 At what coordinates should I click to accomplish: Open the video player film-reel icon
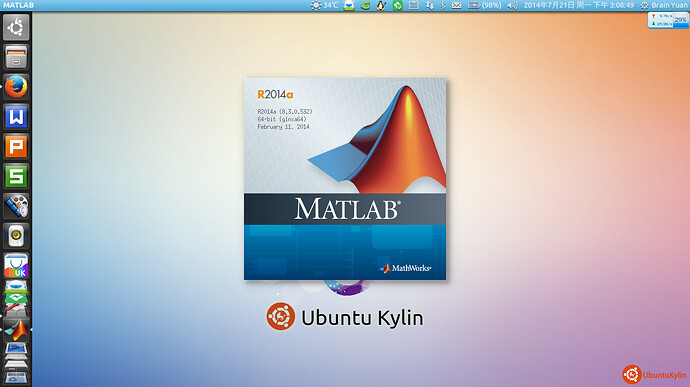click(x=16, y=206)
